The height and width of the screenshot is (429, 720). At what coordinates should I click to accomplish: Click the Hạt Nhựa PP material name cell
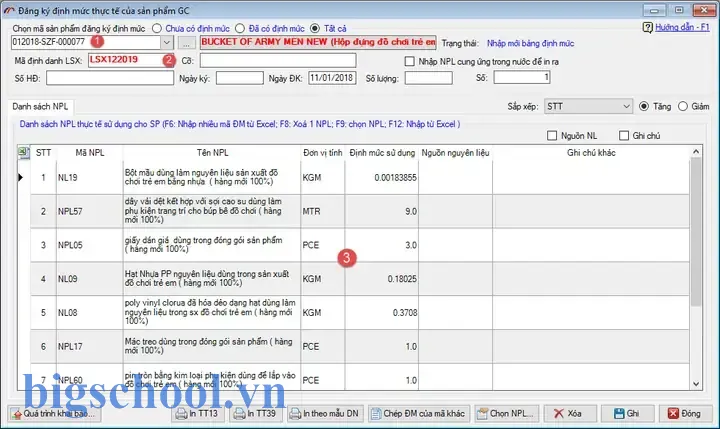coord(212,279)
